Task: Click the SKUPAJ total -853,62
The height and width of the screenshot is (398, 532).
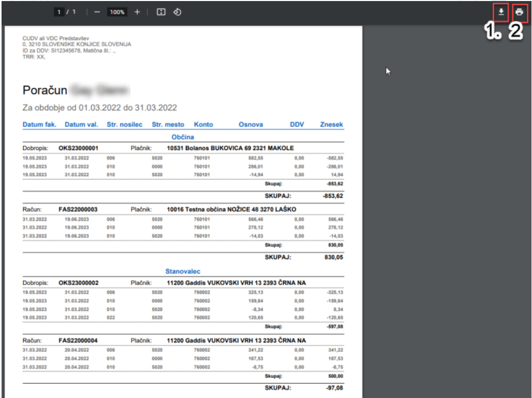Action: (333, 196)
